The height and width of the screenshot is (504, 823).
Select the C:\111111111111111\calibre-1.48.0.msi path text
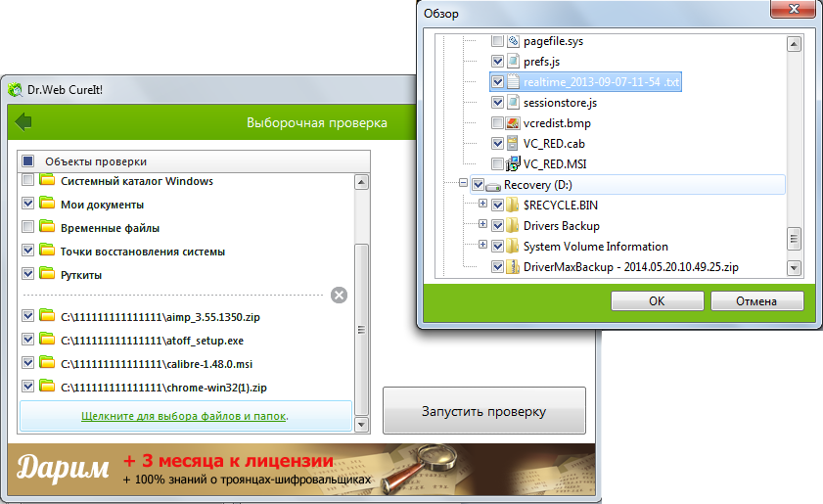point(157,364)
